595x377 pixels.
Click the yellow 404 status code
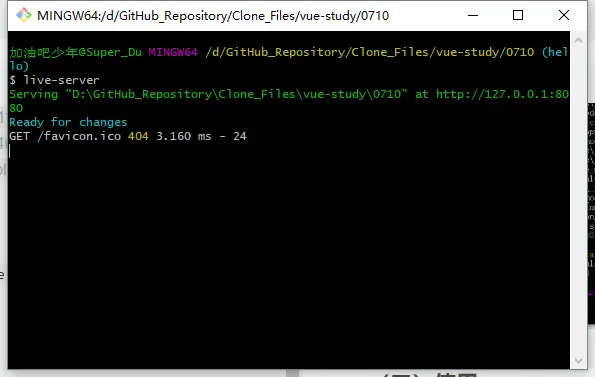tap(138, 136)
